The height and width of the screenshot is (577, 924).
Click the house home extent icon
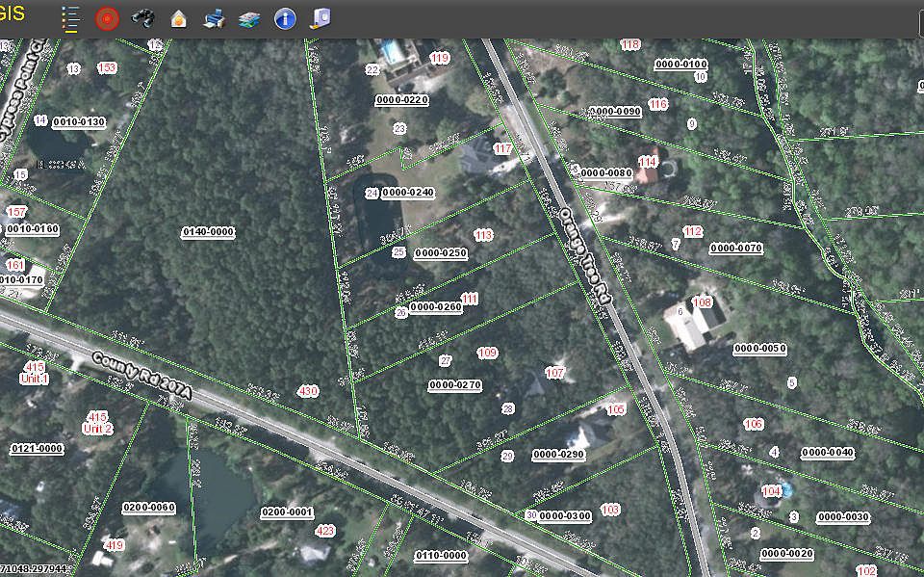tap(178, 18)
